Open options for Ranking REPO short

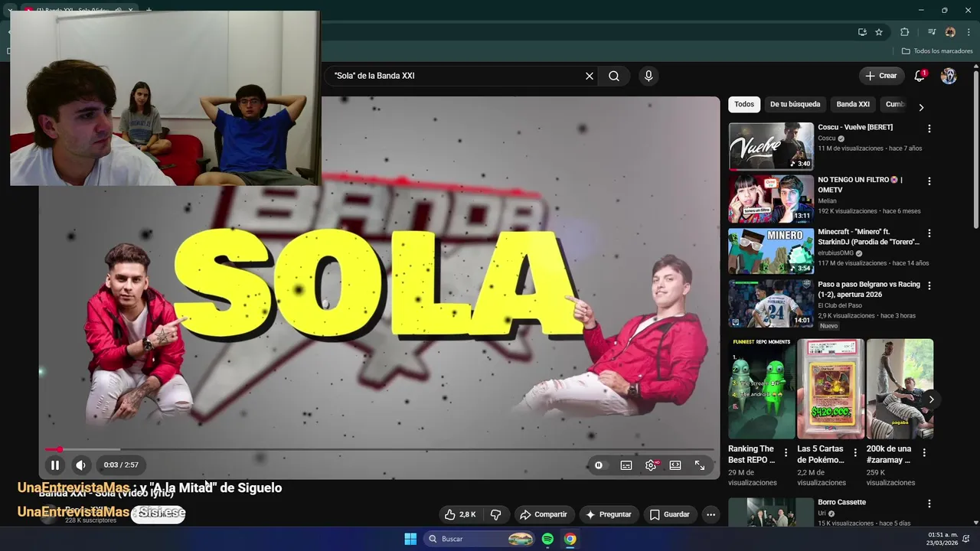coord(786,452)
